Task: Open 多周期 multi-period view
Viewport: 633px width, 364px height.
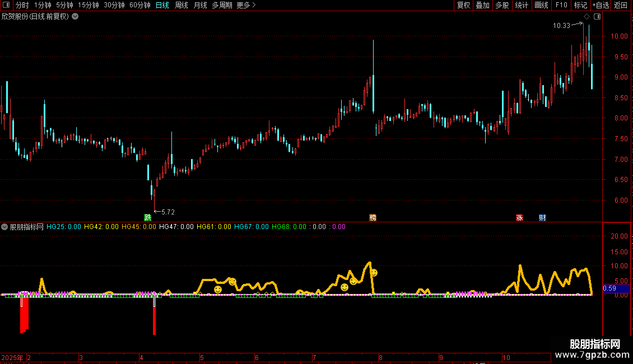Action: pyautogui.click(x=222, y=5)
